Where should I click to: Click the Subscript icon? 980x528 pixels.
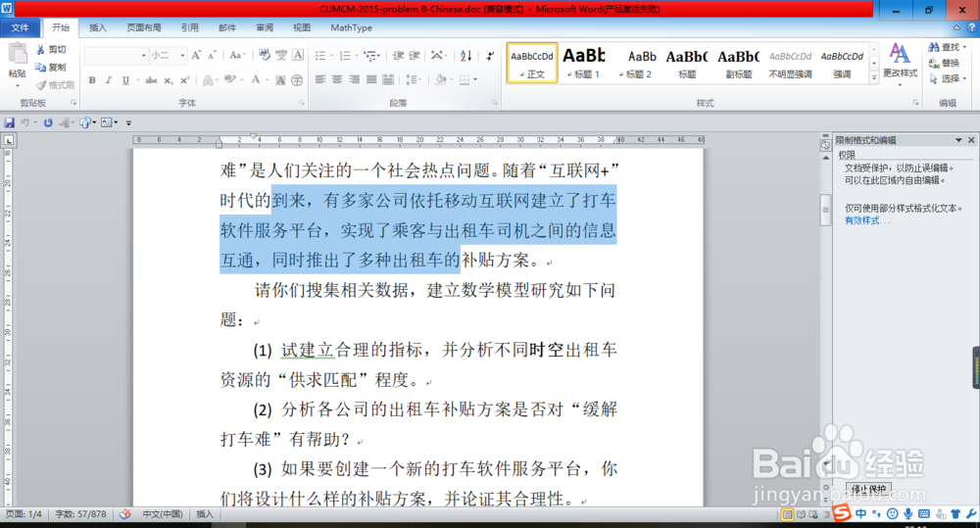(169, 80)
